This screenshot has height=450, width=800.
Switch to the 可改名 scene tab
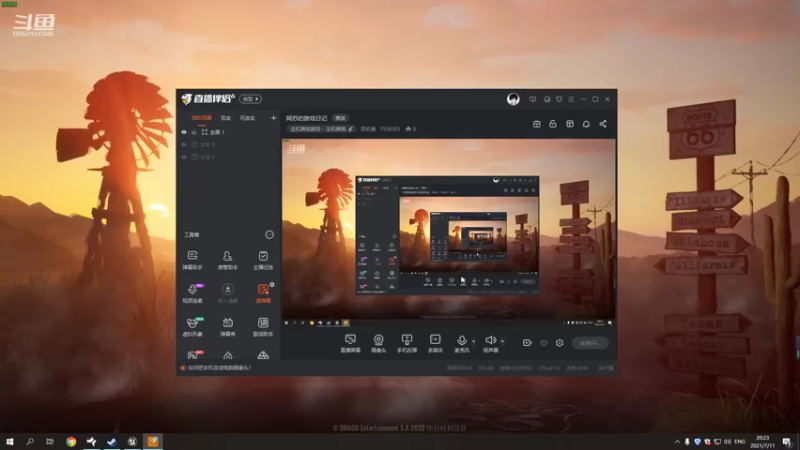point(247,118)
